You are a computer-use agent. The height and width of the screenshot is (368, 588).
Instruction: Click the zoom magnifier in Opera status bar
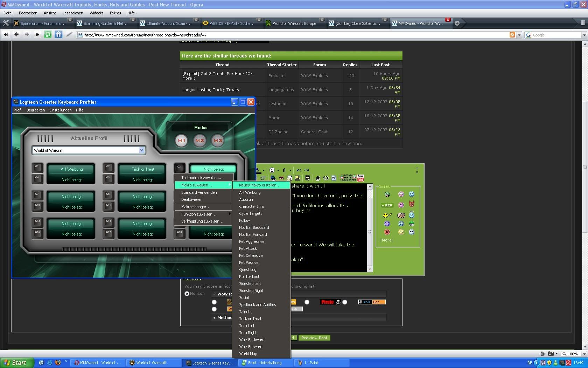[x=564, y=354]
